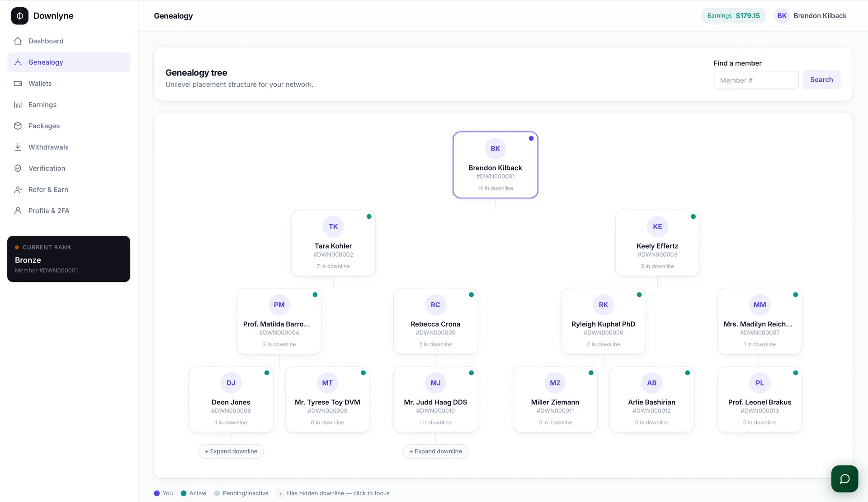The width and height of the screenshot is (868, 502).
Task: Click the PM avatar of Prof. Matilda
Action: click(x=279, y=305)
